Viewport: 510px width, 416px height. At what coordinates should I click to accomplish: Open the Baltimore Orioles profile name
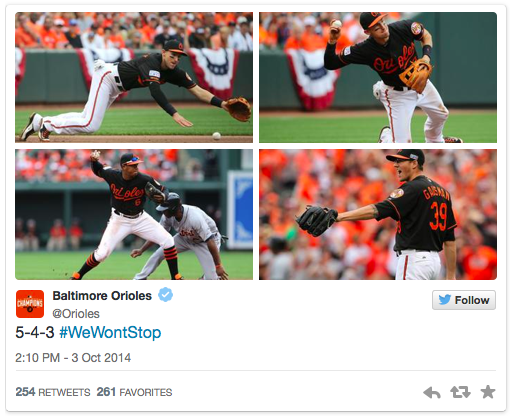click(x=102, y=296)
